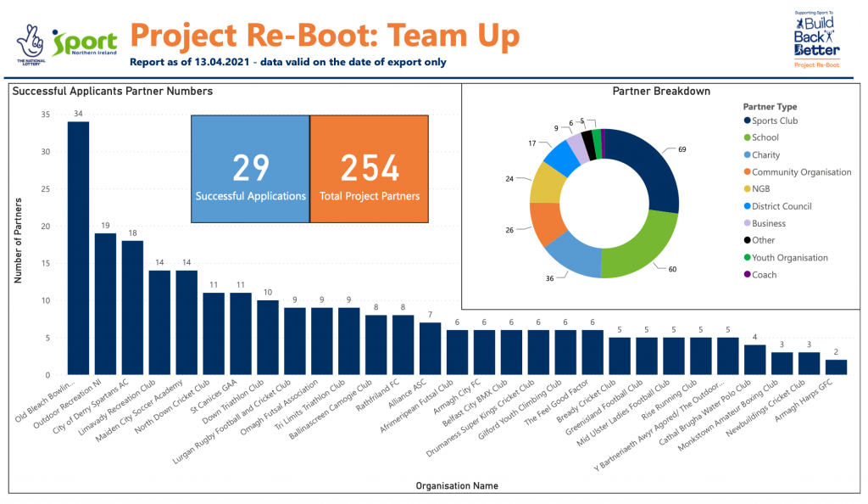Click the Project Re-Boot: Team Up title

[325, 36]
